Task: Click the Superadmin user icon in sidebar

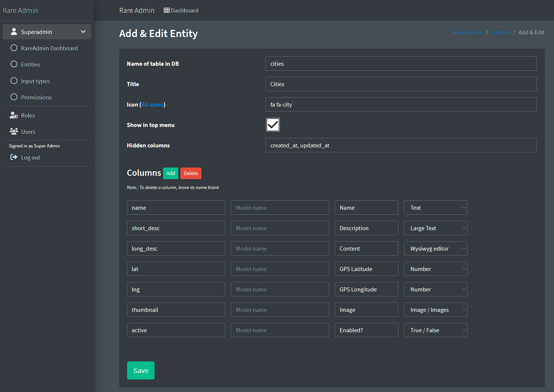Action: click(14, 32)
